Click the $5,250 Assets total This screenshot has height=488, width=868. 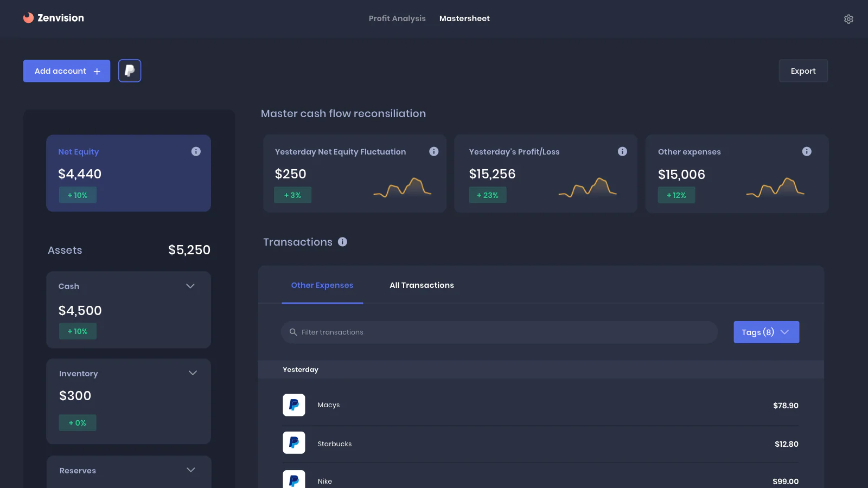click(189, 250)
